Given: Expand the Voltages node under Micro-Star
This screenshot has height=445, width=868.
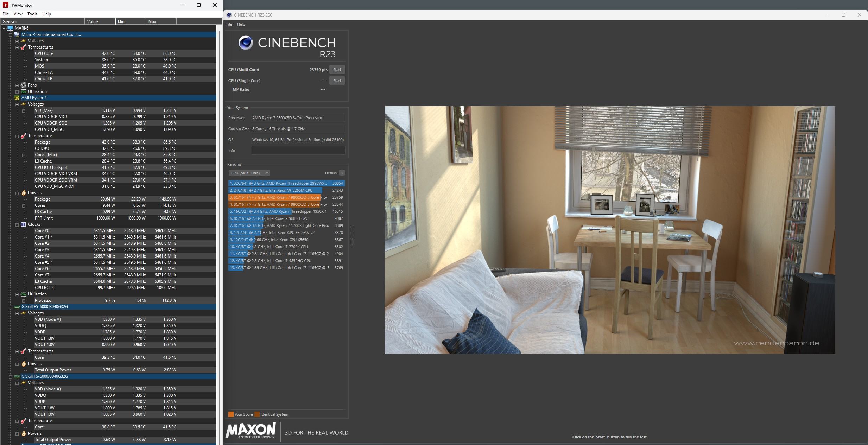Looking at the screenshot, I should (17, 41).
